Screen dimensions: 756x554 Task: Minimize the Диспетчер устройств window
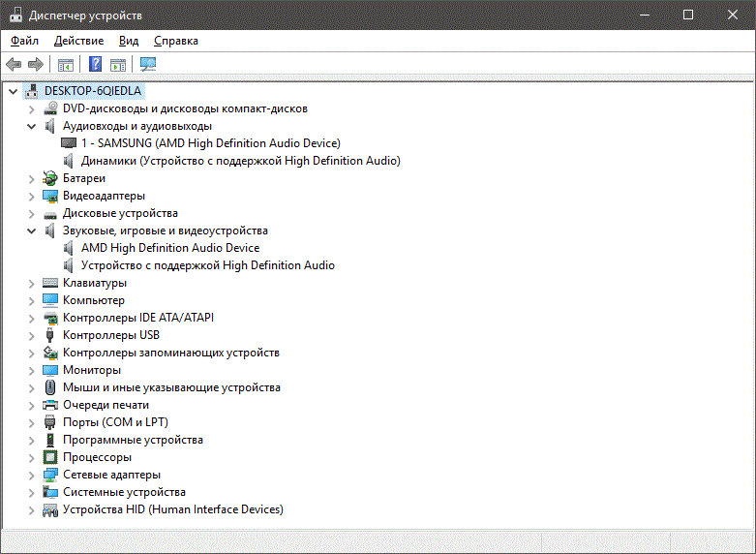tap(644, 15)
